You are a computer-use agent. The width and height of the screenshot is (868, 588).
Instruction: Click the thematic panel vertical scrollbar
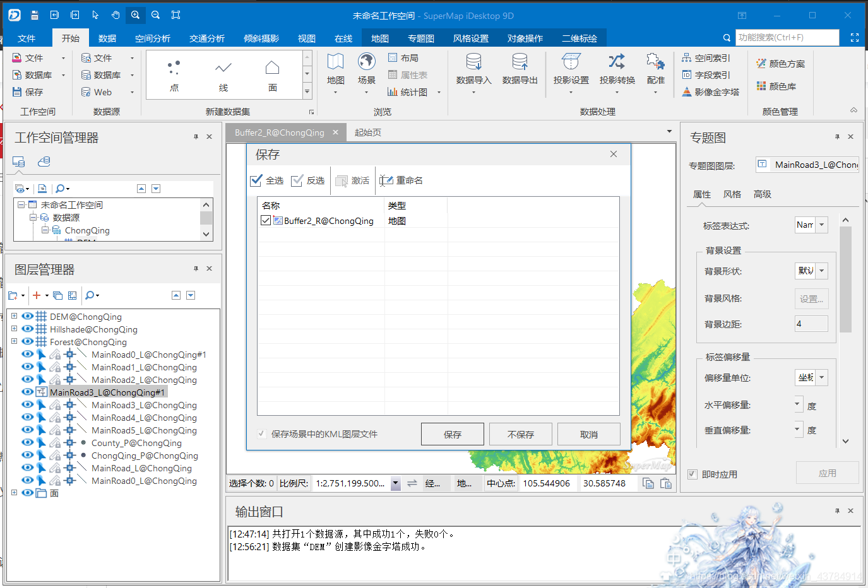point(846,279)
